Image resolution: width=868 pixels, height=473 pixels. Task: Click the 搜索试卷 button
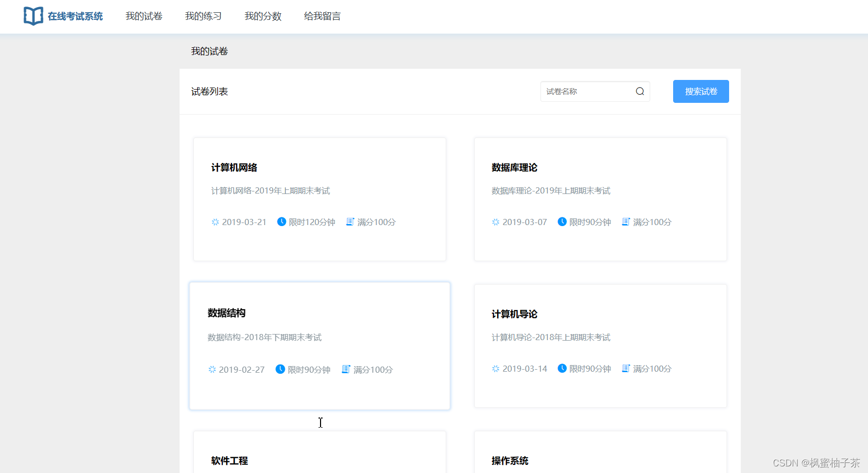click(701, 91)
